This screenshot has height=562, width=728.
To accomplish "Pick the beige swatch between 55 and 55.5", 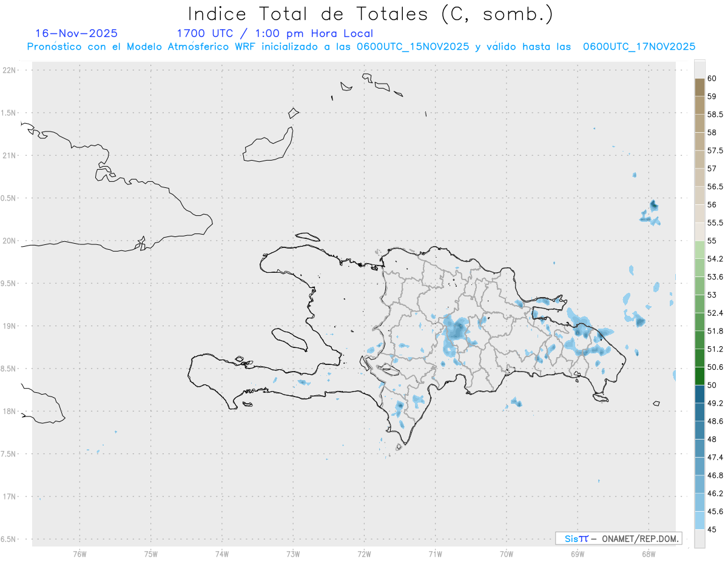I will (x=699, y=232).
